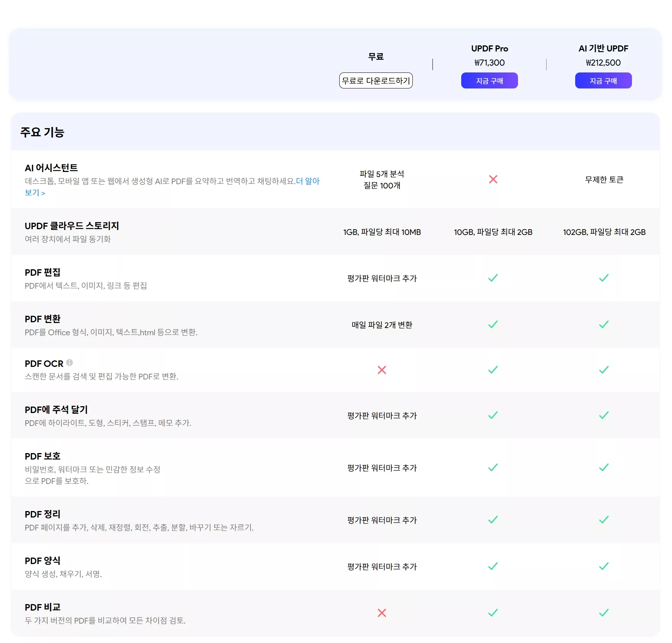Click the ₩71,300 price

click(x=489, y=63)
